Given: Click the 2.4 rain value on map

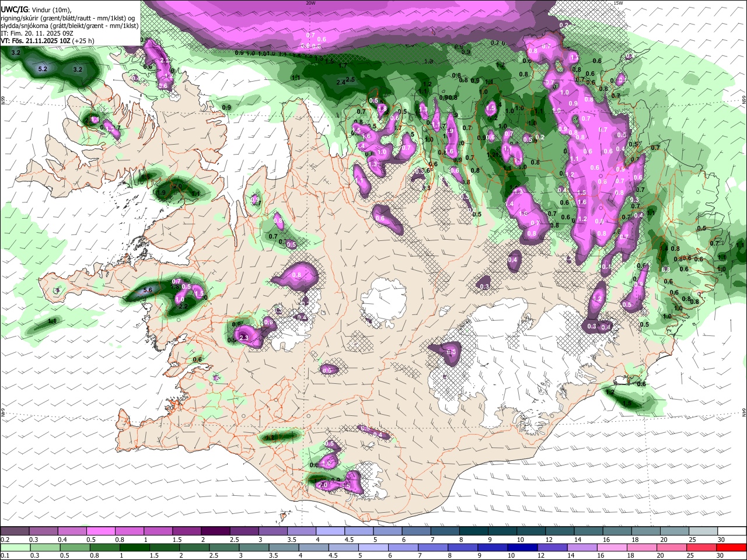Looking at the screenshot, I should click(341, 82).
